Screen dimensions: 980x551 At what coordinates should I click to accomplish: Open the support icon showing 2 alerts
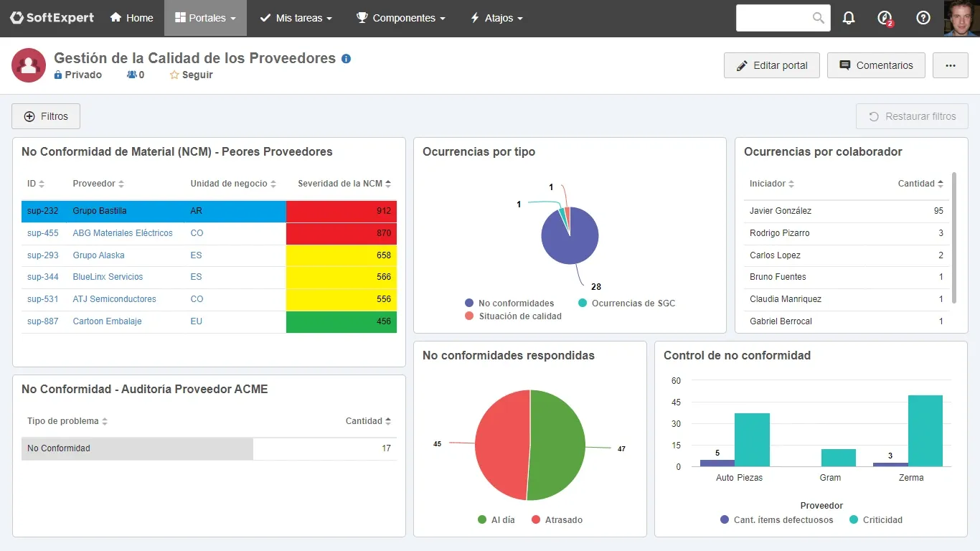(884, 18)
